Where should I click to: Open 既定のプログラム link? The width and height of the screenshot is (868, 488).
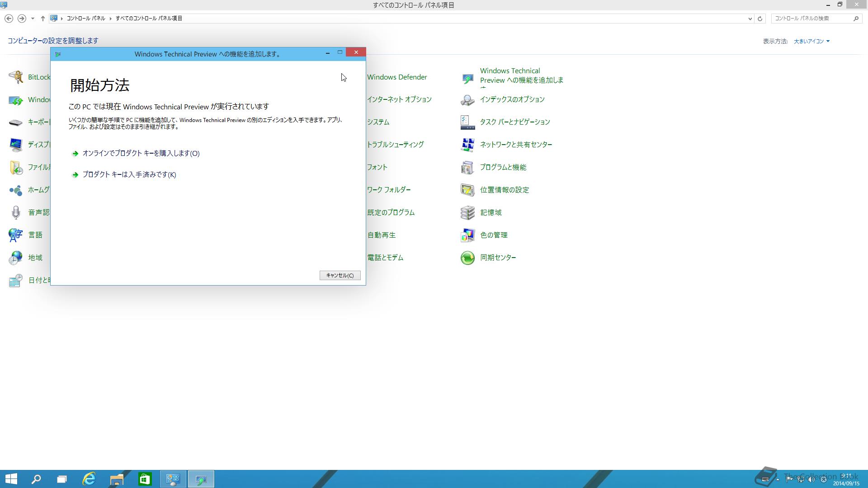[x=391, y=212]
